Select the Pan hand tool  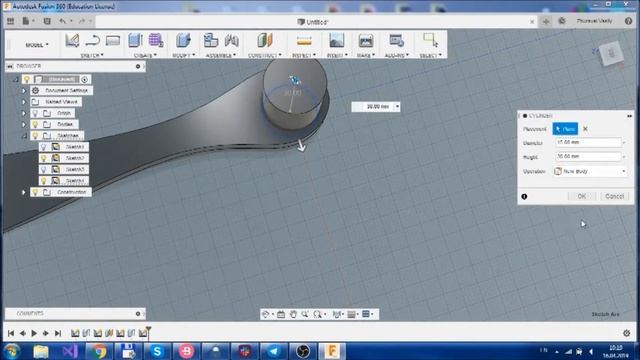coord(293,314)
